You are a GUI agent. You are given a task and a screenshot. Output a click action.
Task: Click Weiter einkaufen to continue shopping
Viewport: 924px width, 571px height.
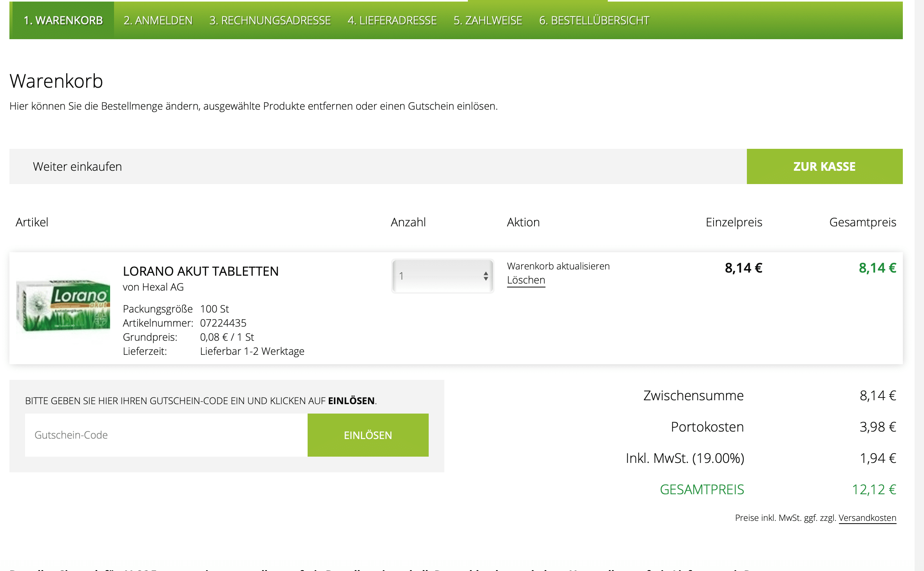pos(77,166)
